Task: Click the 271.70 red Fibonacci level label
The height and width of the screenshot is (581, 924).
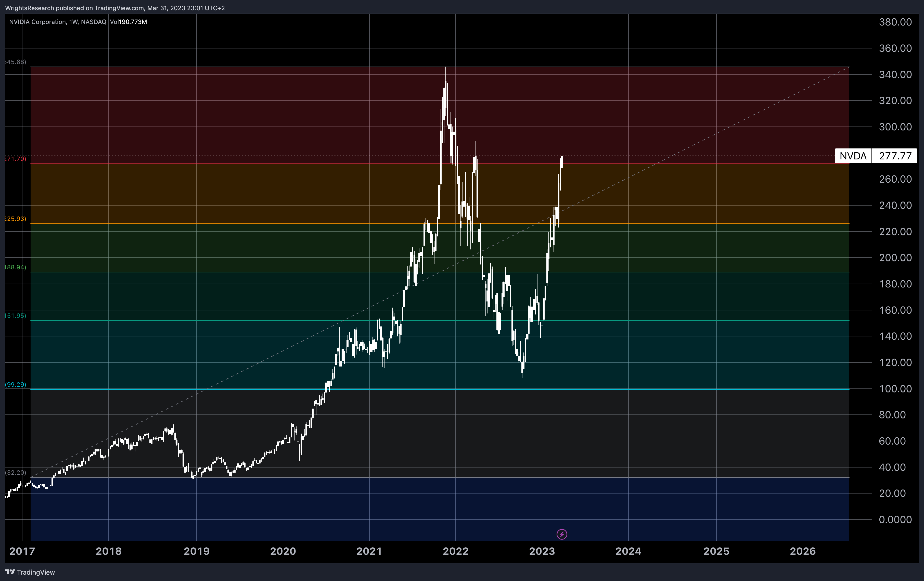Action: click(x=15, y=158)
